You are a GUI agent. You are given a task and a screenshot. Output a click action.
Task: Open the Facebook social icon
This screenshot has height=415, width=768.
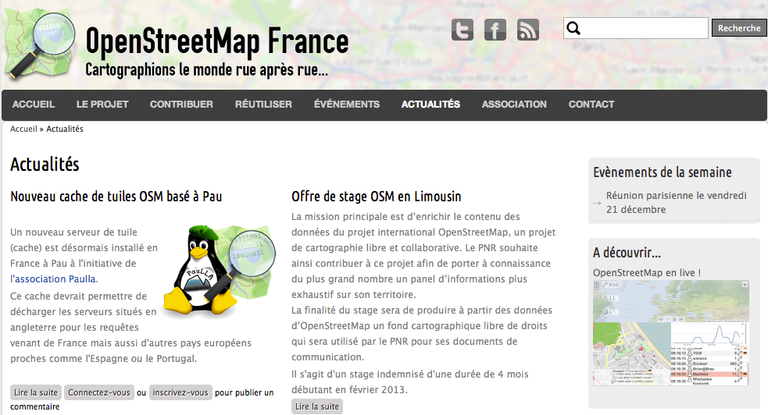[x=495, y=30]
